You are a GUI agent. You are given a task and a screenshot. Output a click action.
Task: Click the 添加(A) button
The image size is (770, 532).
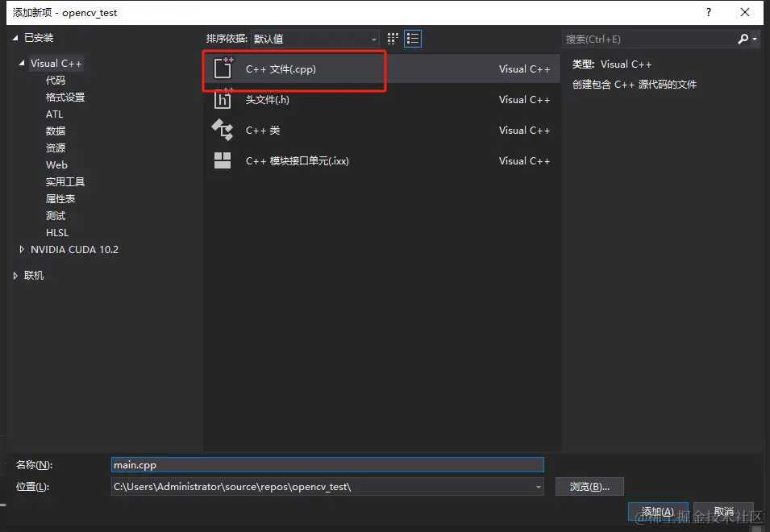pos(658,511)
